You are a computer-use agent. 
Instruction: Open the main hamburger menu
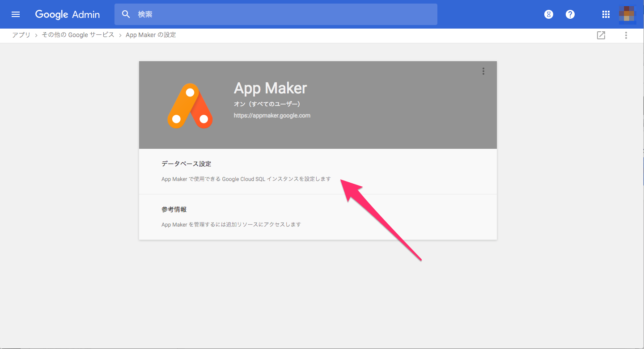tap(16, 14)
